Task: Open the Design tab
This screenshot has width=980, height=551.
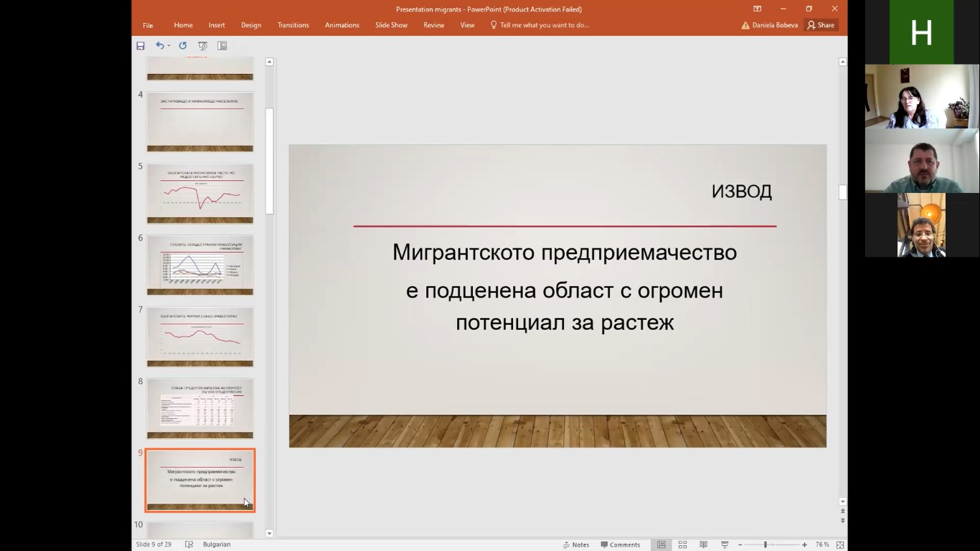Action: coord(251,25)
